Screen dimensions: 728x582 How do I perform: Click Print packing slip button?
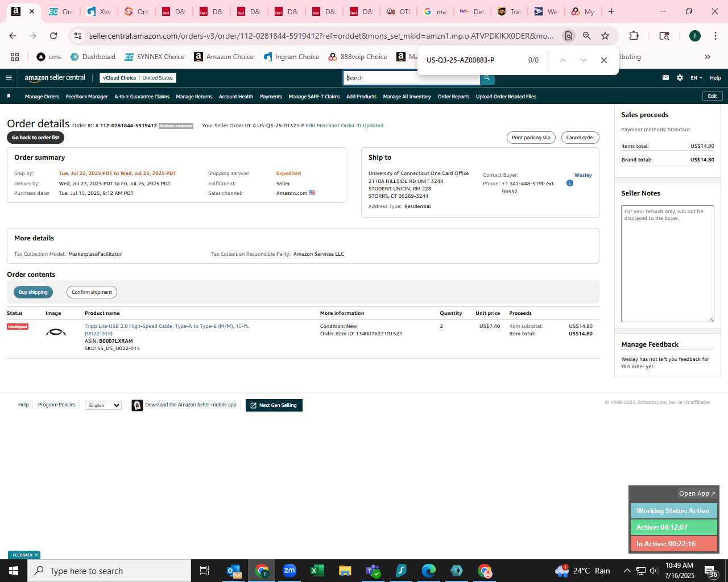531,138
